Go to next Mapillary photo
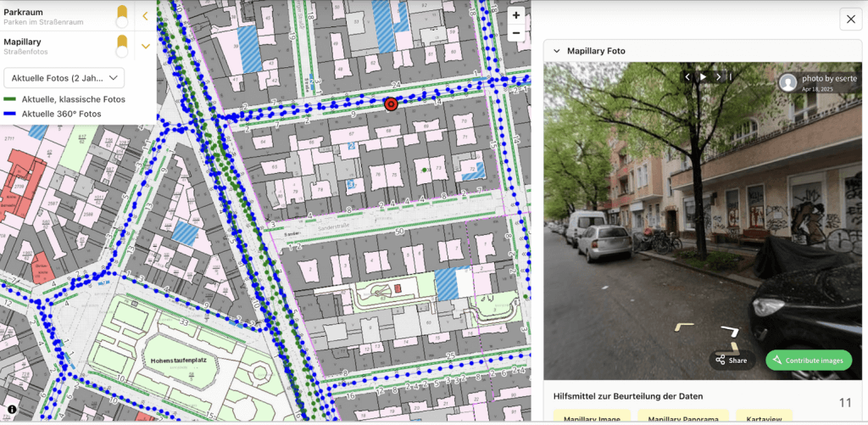 pyautogui.click(x=718, y=77)
